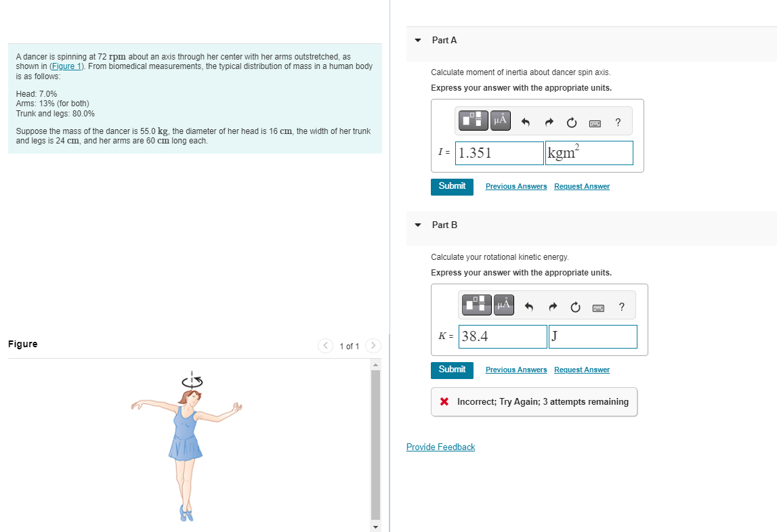The width and height of the screenshot is (777, 532).
Task: Select the µÅ units icon in Part A
Action: pos(500,120)
